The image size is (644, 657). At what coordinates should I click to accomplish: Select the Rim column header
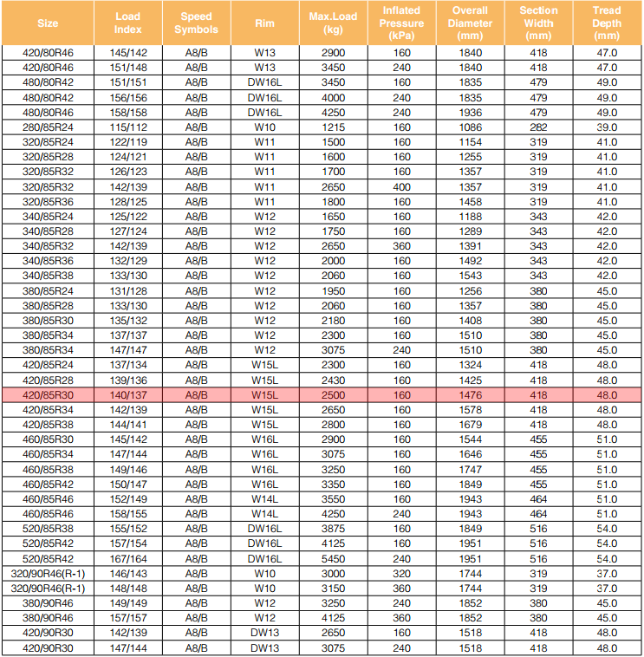(264, 23)
